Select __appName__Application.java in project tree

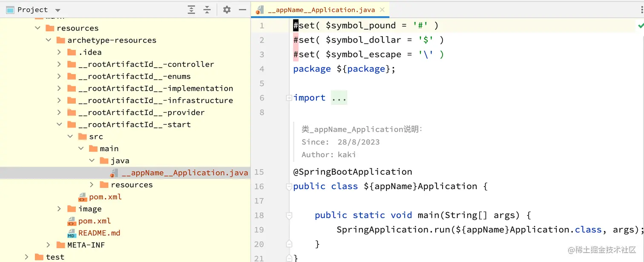pos(184,173)
